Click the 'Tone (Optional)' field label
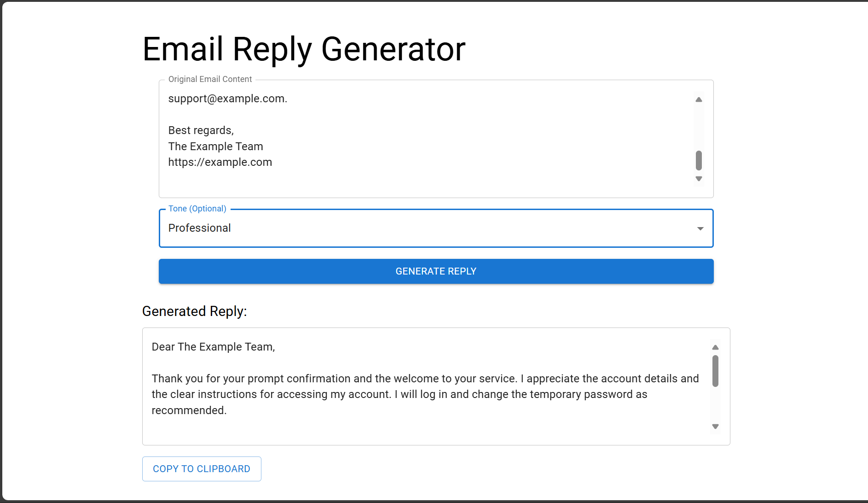Screen dimensions: 868x503 (x=197, y=209)
